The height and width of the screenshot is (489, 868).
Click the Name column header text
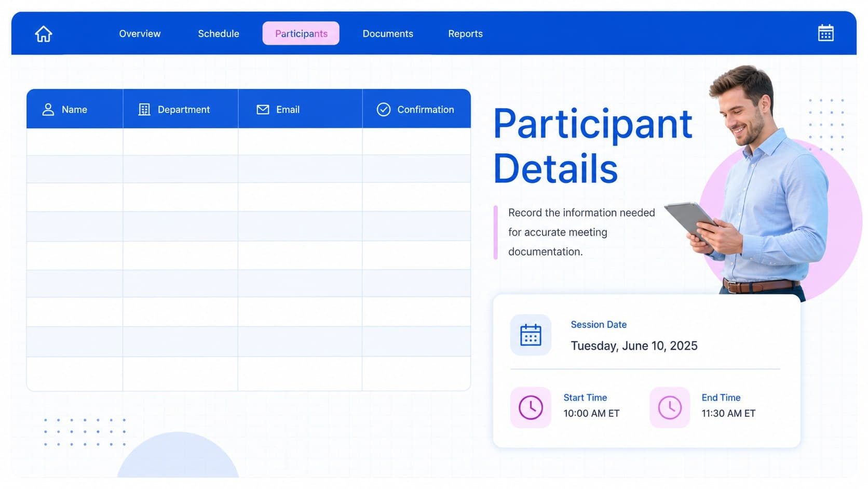(x=74, y=110)
